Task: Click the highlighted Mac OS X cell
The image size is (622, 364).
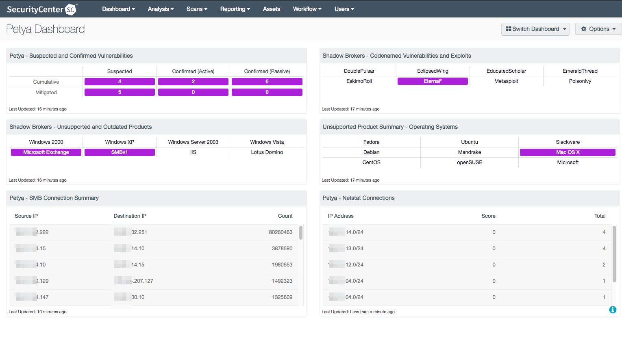Action: 568,152
